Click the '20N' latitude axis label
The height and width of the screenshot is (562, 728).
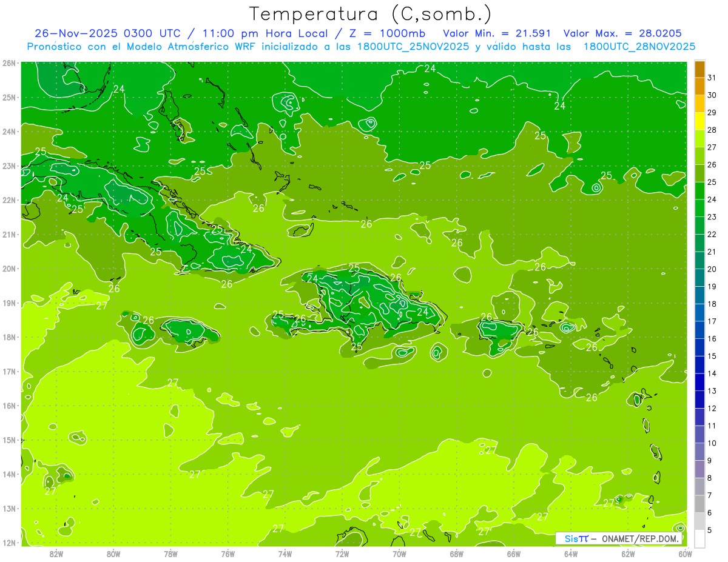pyautogui.click(x=9, y=269)
